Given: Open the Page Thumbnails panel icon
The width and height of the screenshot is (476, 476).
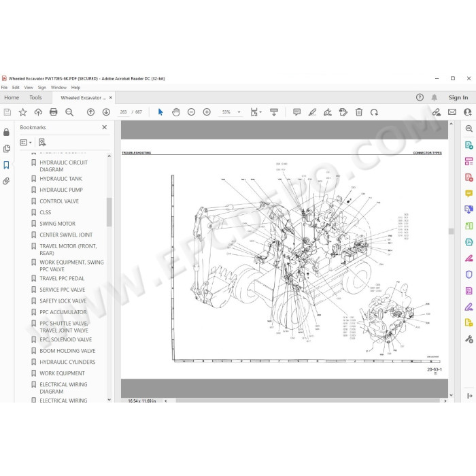Looking at the screenshot, I should [6, 148].
